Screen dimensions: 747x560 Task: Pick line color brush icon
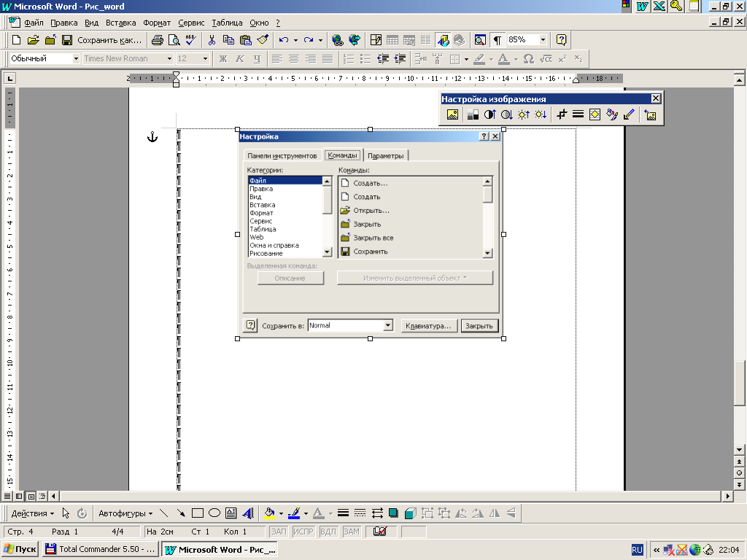294,513
